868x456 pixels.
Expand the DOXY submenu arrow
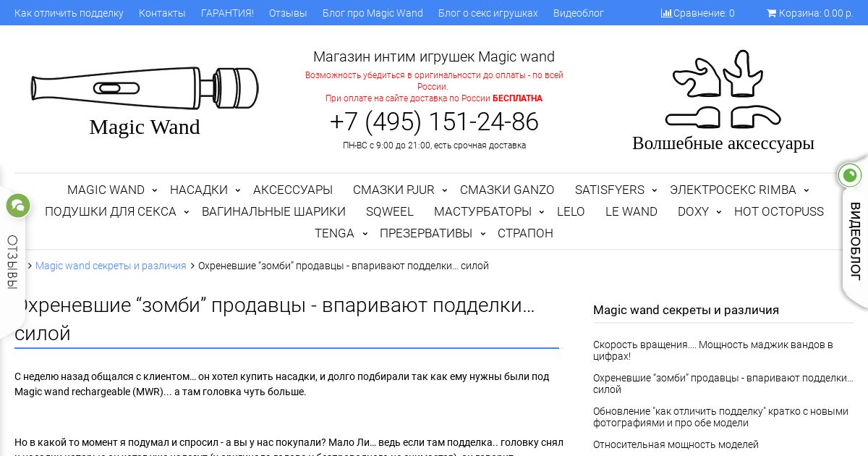[x=718, y=212]
